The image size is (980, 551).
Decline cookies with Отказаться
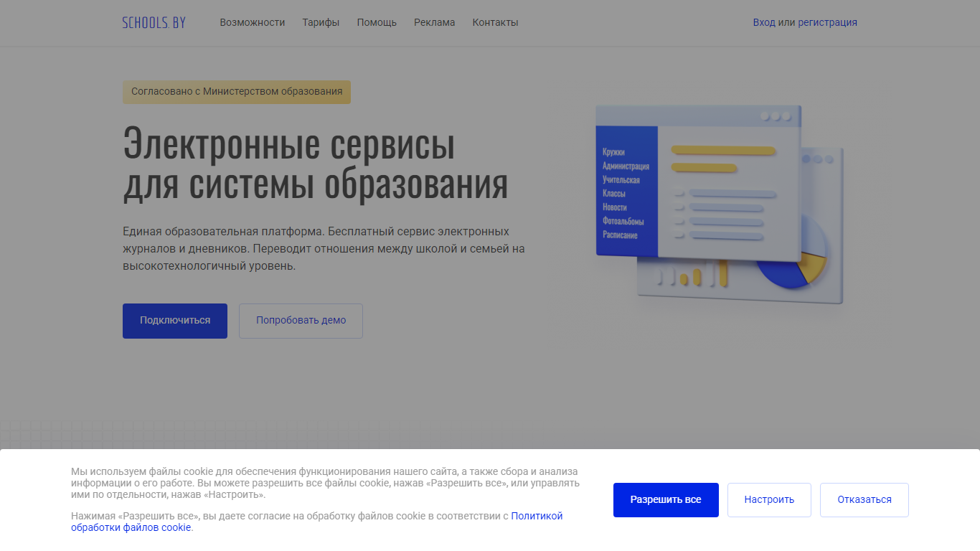(864, 500)
